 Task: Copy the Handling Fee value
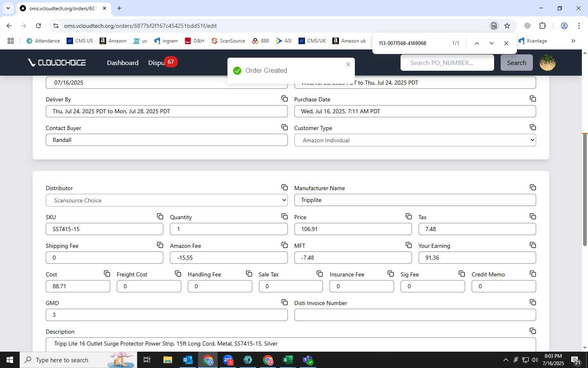(x=249, y=274)
